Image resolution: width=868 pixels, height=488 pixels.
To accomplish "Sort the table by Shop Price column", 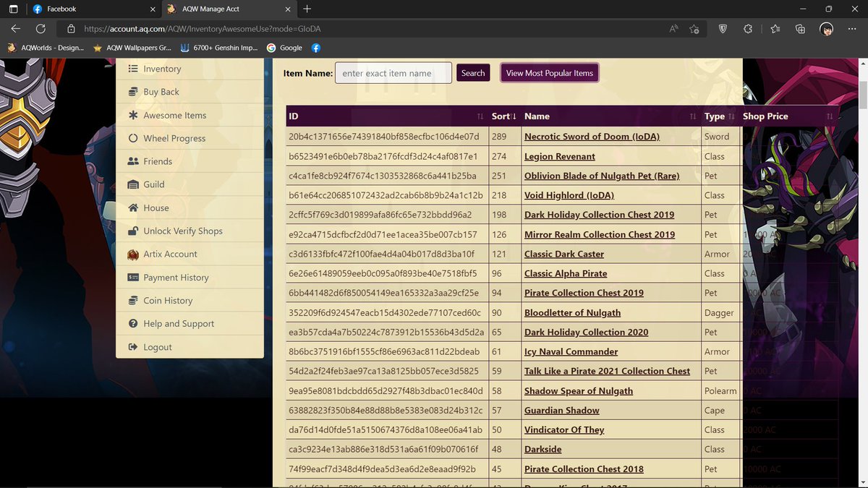I will (x=788, y=116).
